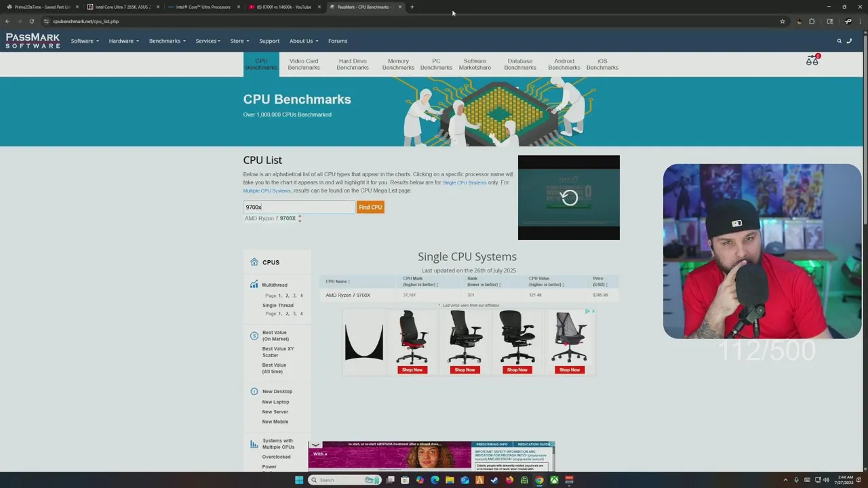
Task: Click the PassMark Software logo
Action: point(33,41)
